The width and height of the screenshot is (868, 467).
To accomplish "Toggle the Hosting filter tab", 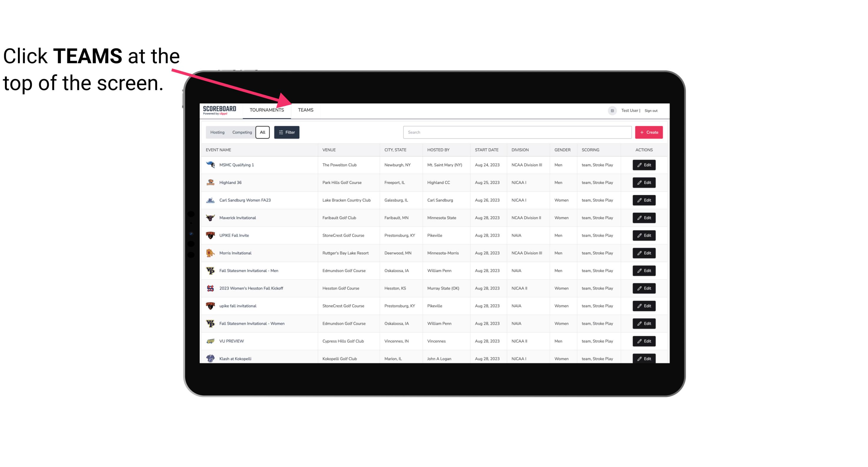I will point(217,132).
